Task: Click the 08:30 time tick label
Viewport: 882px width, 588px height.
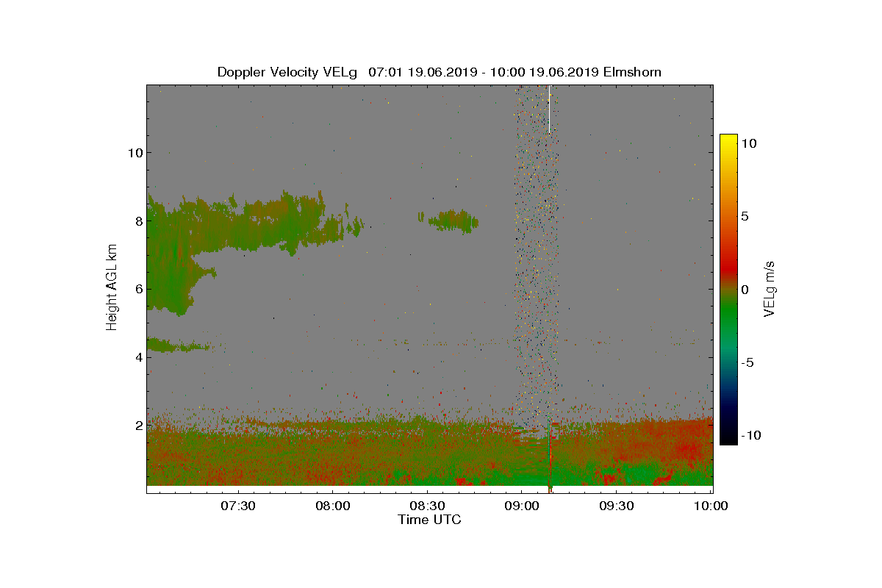Action: coord(427,506)
